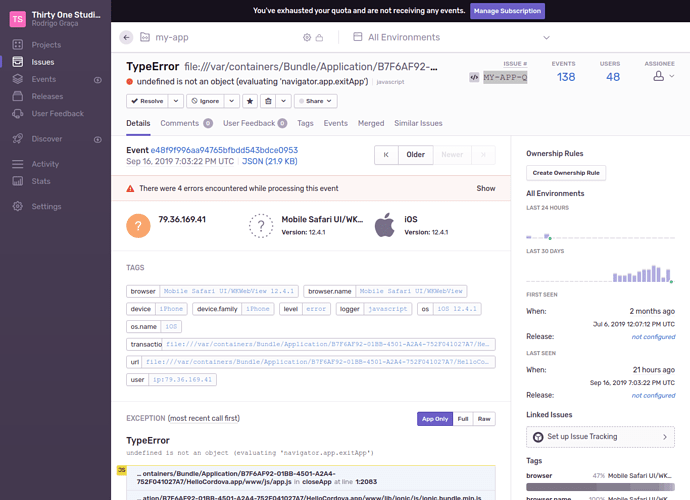Image resolution: width=690 pixels, height=500 pixels.
Task: Click the browser tag distribution bar
Action: (x=600, y=487)
